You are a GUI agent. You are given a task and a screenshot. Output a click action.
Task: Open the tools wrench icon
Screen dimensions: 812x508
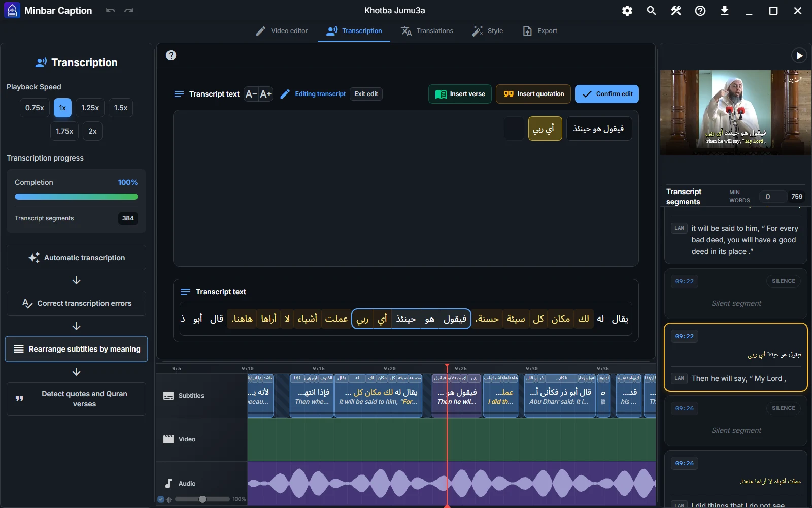tap(676, 11)
